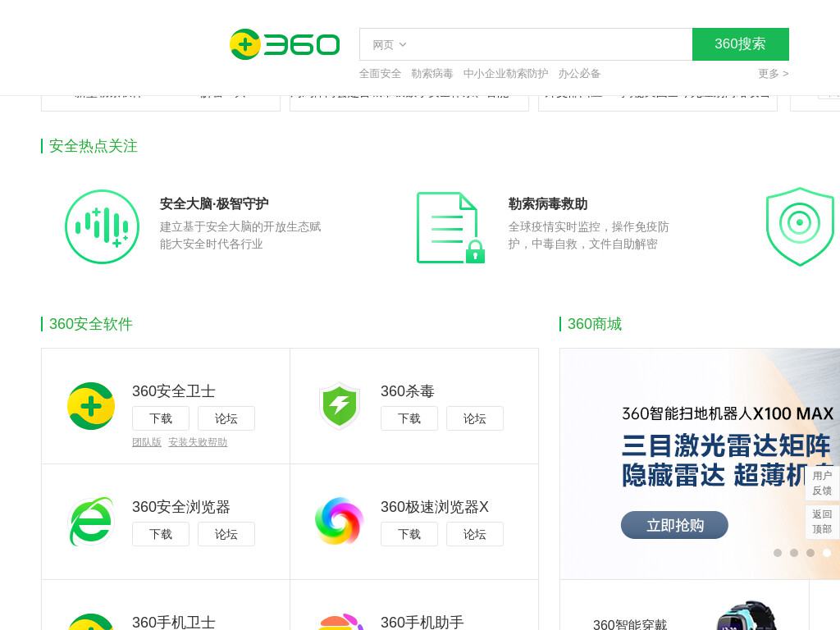The height and width of the screenshot is (630, 840).
Task: Click the 360手机助手 product title
Action: 422,622
